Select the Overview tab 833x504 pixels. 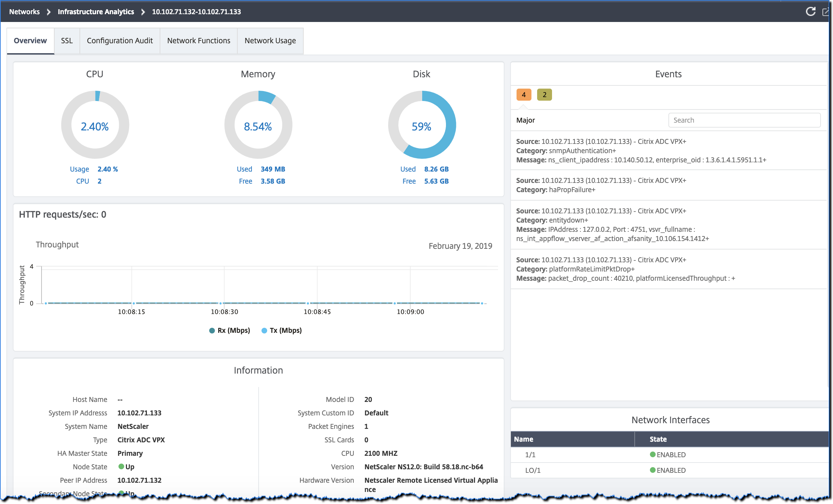[30, 41]
